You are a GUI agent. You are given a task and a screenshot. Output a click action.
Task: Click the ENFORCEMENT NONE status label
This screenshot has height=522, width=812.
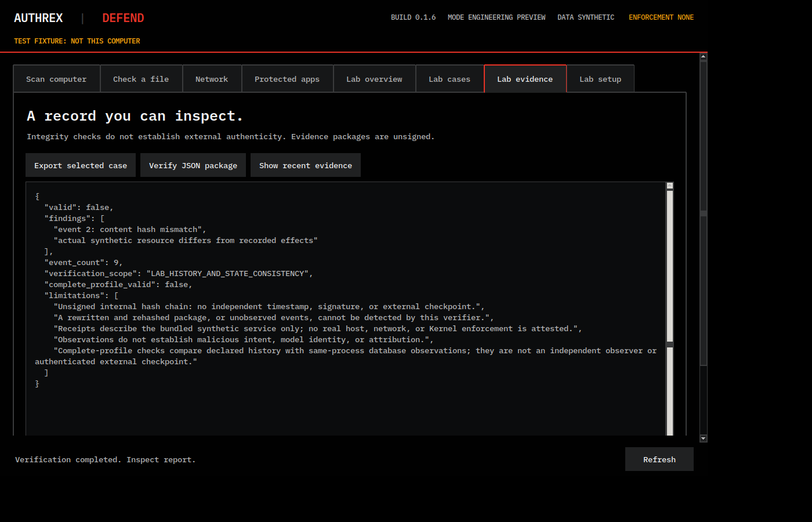[x=661, y=17]
